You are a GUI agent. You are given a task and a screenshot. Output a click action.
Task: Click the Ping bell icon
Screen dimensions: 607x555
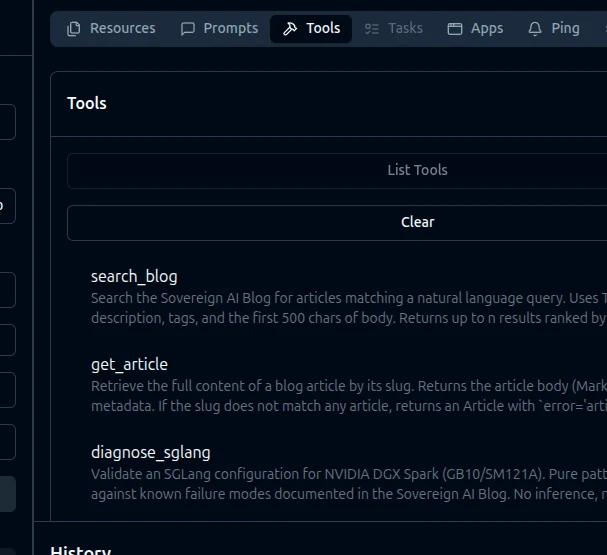(535, 29)
